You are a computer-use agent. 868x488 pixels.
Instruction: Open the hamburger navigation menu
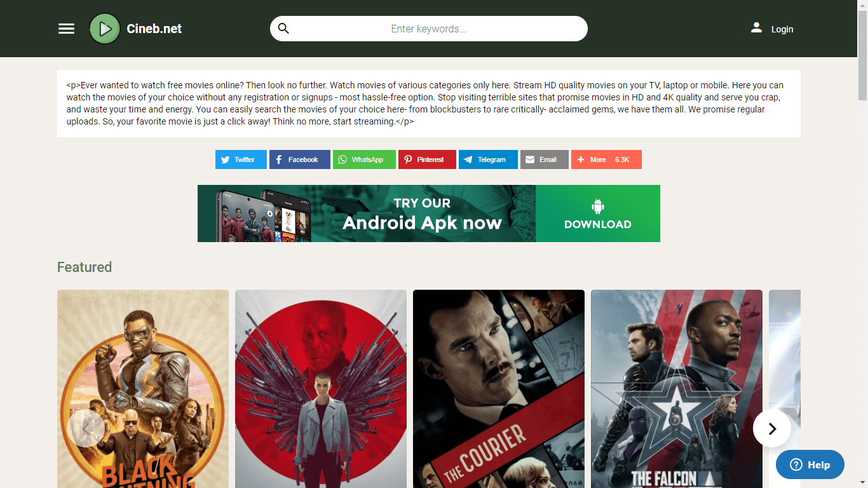click(x=66, y=29)
